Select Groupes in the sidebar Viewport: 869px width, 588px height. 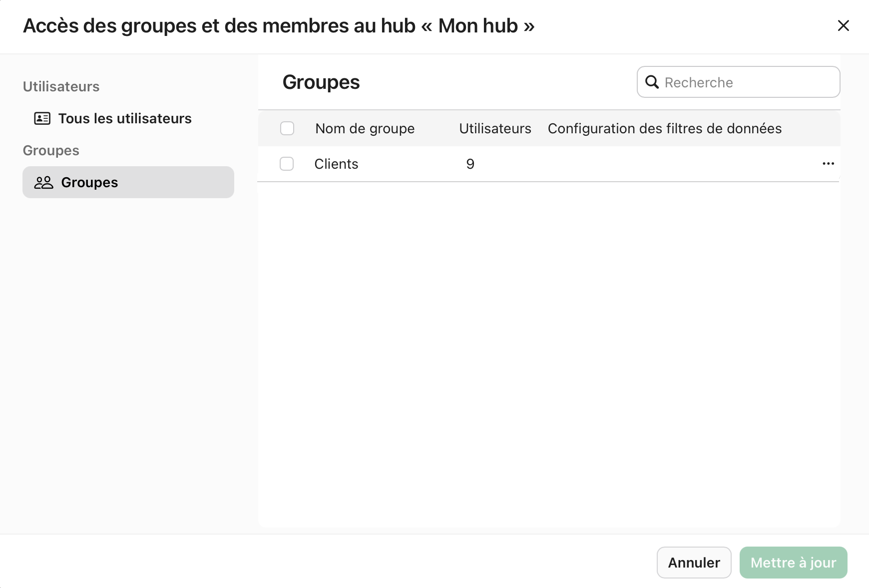tap(89, 182)
